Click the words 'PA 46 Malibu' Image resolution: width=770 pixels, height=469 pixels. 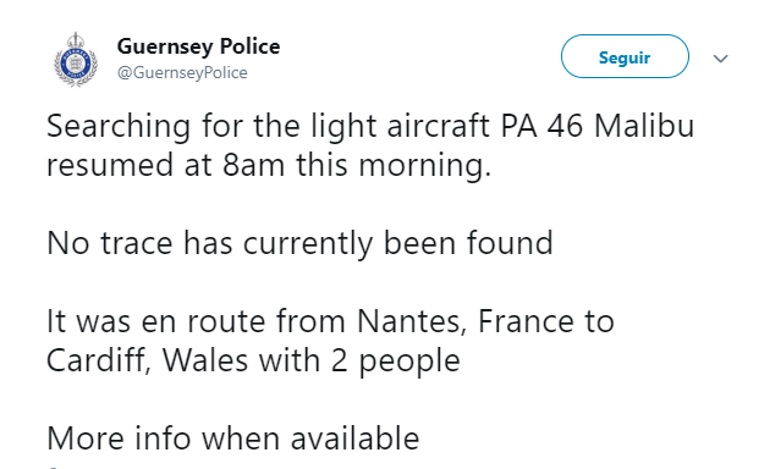[598, 126]
